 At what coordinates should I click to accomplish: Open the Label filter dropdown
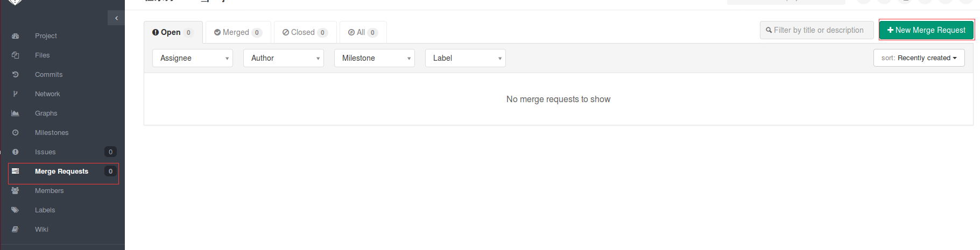point(466,58)
